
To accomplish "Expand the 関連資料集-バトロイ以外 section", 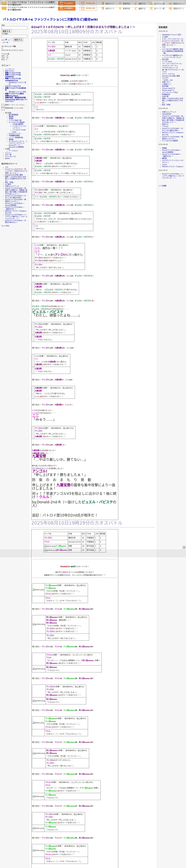I will [x=3, y=108].
